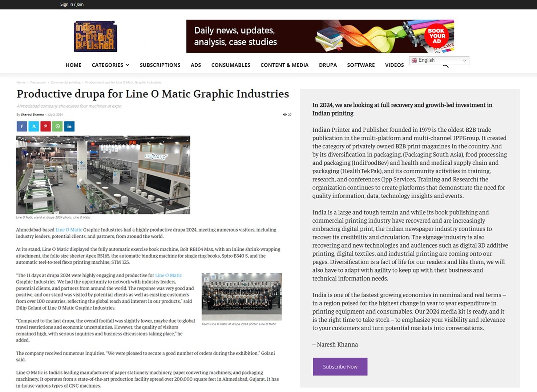
Task: Share article via WhatsApp
Action: click(x=57, y=126)
